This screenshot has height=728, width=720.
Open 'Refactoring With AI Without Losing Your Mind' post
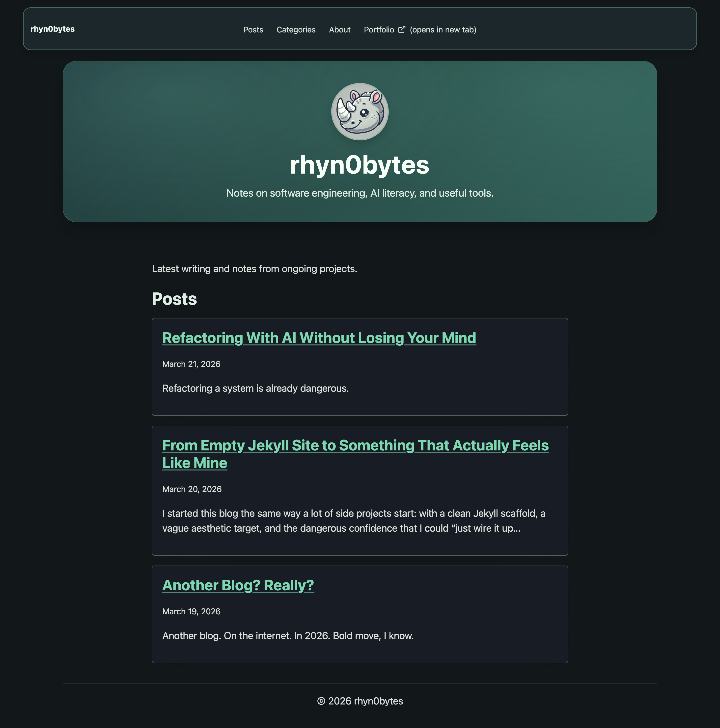point(319,338)
